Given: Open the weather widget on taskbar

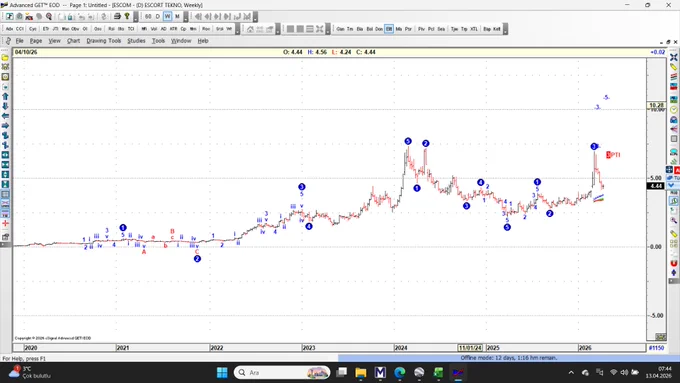Looking at the screenshot, I should pos(29,373).
